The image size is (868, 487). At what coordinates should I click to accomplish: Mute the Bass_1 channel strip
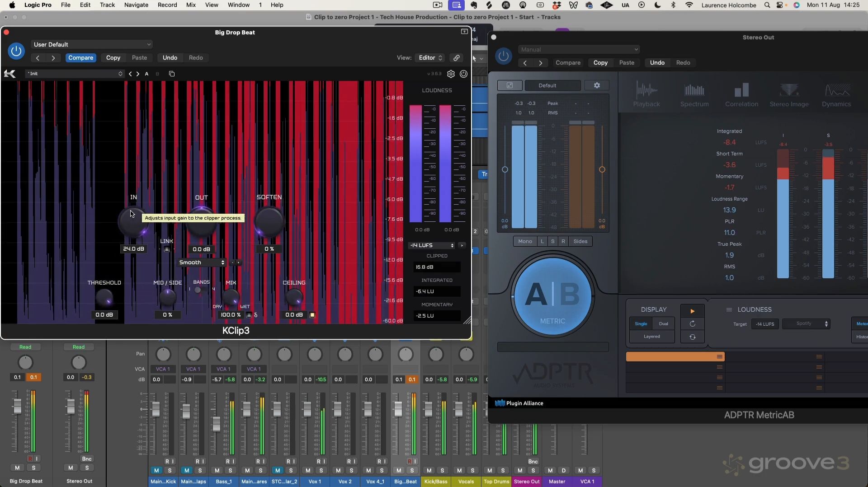[x=217, y=470]
